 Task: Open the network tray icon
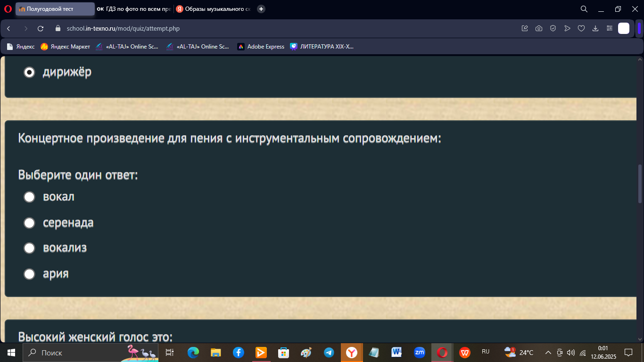pyautogui.click(x=583, y=353)
